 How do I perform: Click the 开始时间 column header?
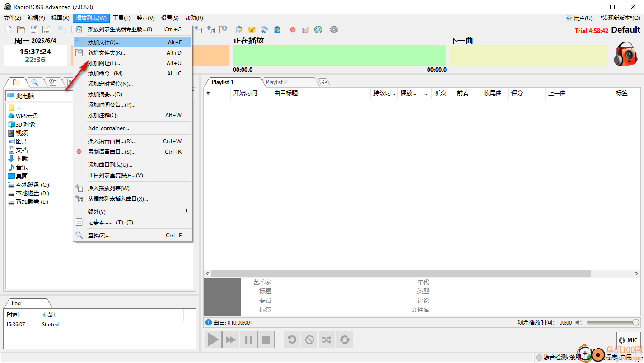(x=250, y=94)
